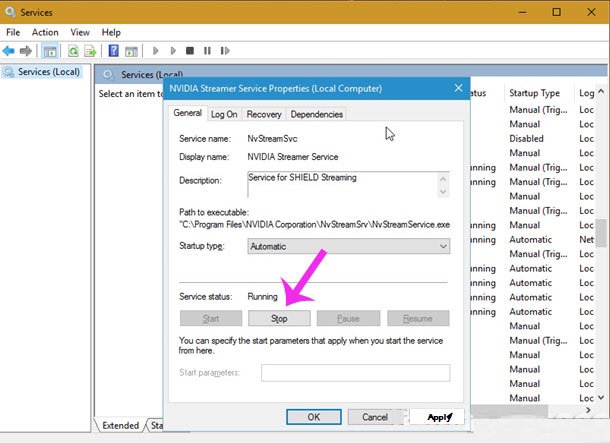Confirm the dialog with the OK button
The width and height of the screenshot is (610, 443).
pyautogui.click(x=313, y=416)
